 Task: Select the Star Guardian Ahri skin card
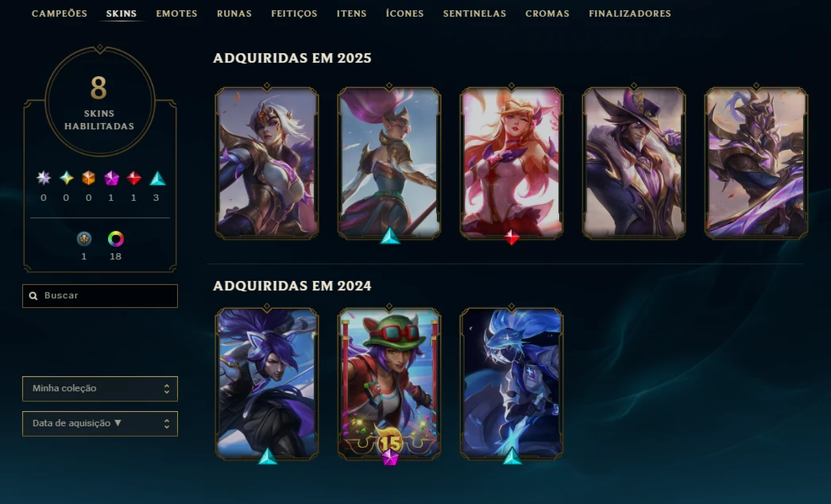click(x=512, y=163)
